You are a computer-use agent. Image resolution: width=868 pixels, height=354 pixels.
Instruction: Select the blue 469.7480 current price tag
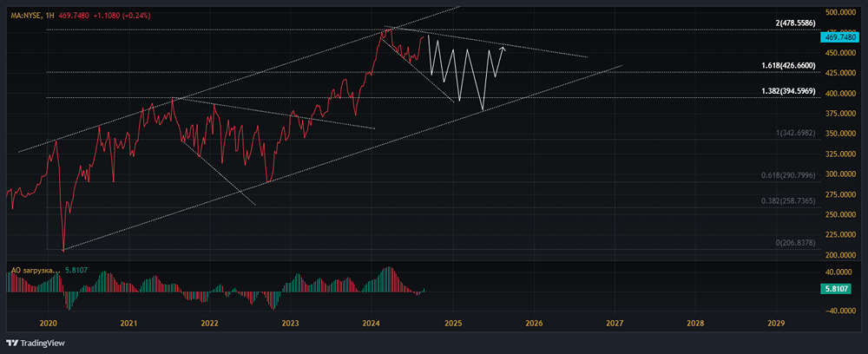pyautogui.click(x=838, y=37)
